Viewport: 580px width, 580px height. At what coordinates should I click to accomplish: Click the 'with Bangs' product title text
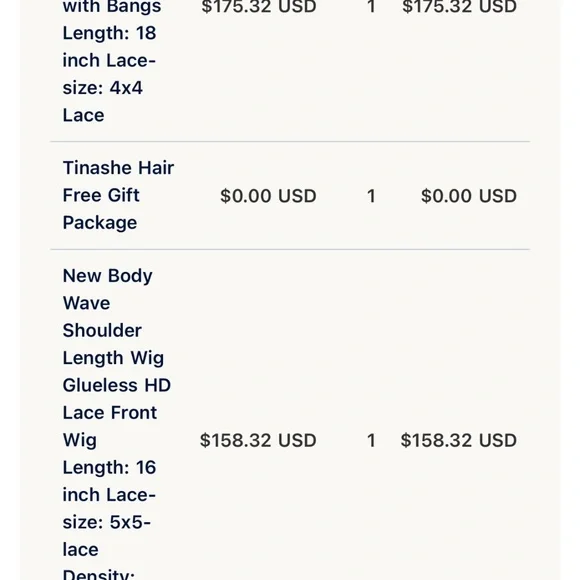(112, 7)
